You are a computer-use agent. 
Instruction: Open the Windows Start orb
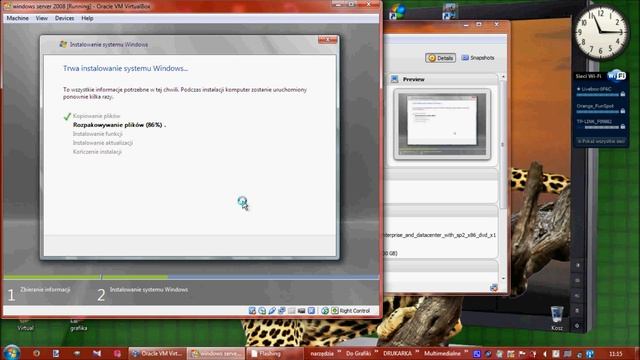(11, 353)
